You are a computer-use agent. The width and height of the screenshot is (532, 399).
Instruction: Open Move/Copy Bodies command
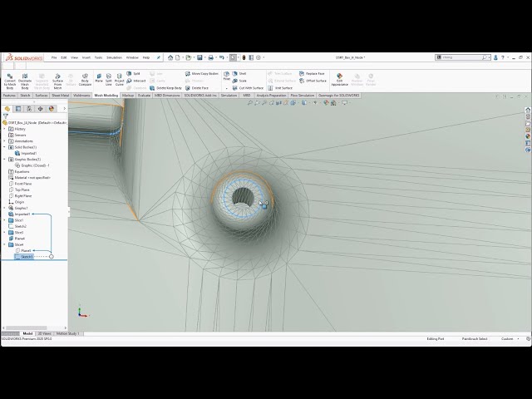click(201, 74)
